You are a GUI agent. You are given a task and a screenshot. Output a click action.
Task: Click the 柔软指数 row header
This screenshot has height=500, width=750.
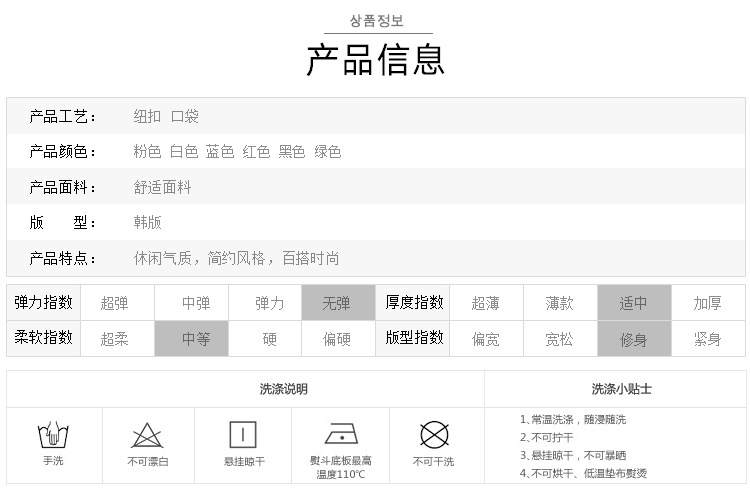pyautogui.click(x=44, y=338)
